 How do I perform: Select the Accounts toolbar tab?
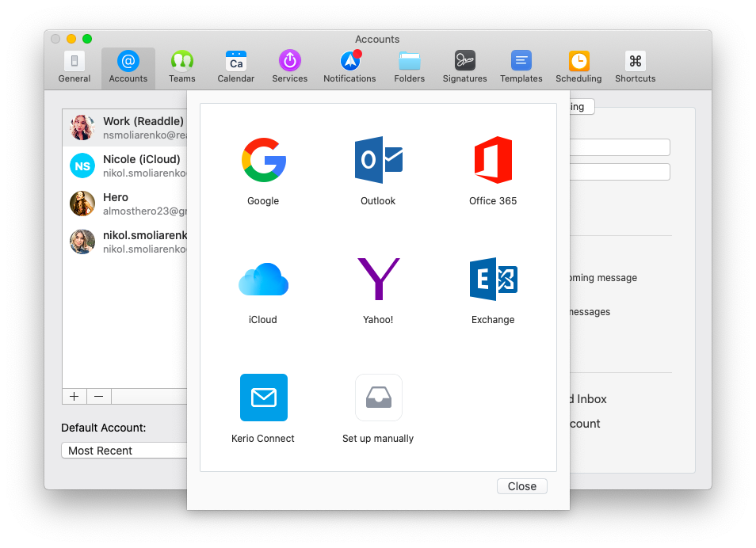coord(128,67)
